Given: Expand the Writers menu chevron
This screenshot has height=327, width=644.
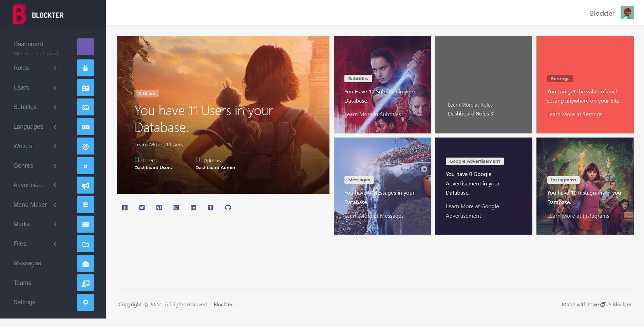Looking at the screenshot, I should tap(55, 146).
